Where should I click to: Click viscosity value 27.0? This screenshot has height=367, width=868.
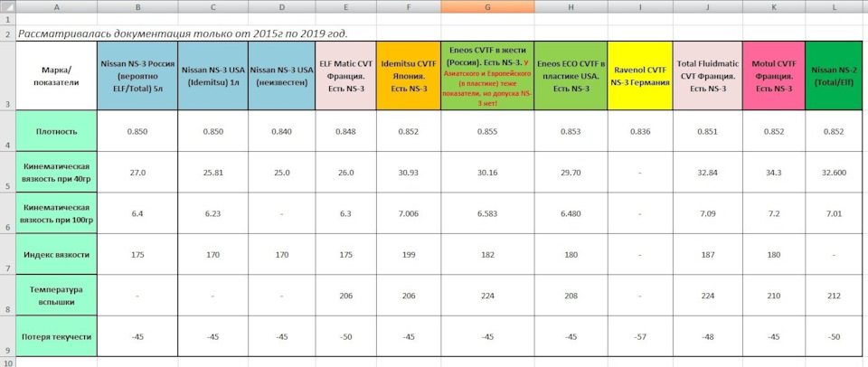pyautogui.click(x=137, y=172)
